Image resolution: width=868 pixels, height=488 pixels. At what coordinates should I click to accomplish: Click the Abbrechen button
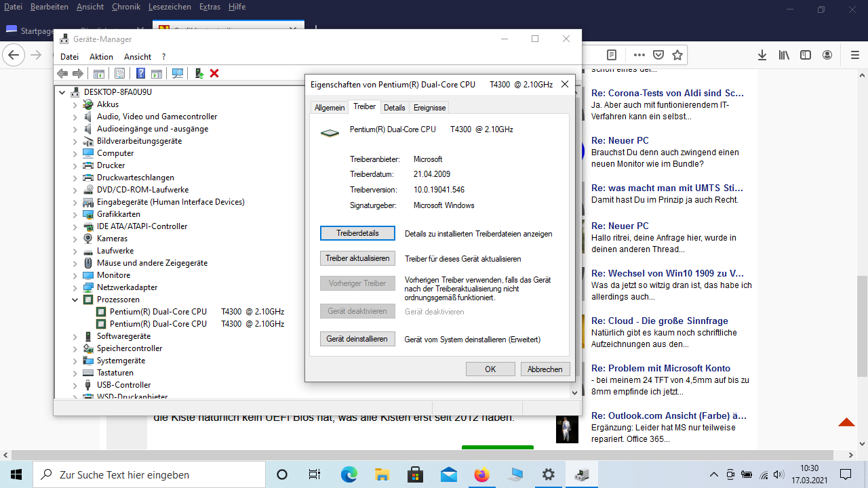click(x=545, y=369)
